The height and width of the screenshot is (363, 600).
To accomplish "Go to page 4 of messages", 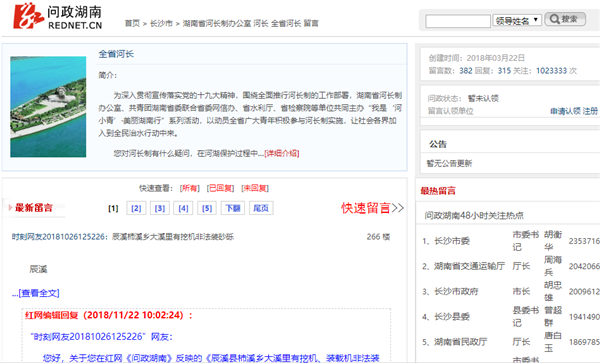I will pyautogui.click(x=183, y=208).
